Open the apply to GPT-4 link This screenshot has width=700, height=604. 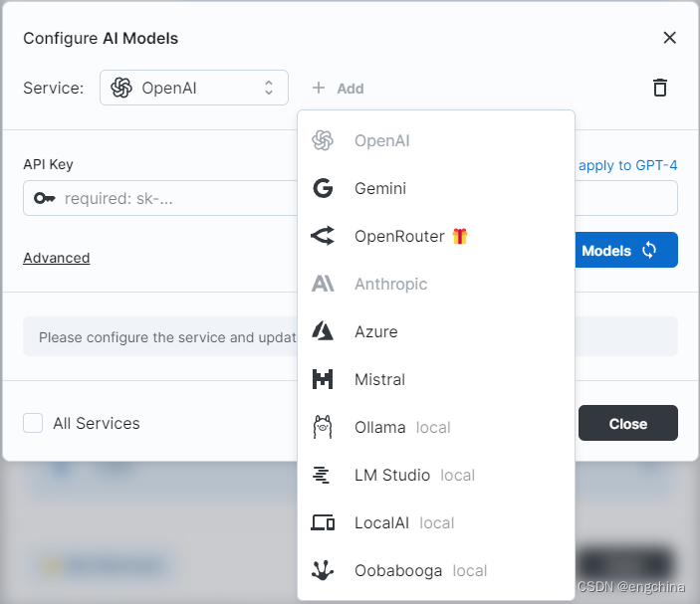pyautogui.click(x=628, y=165)
